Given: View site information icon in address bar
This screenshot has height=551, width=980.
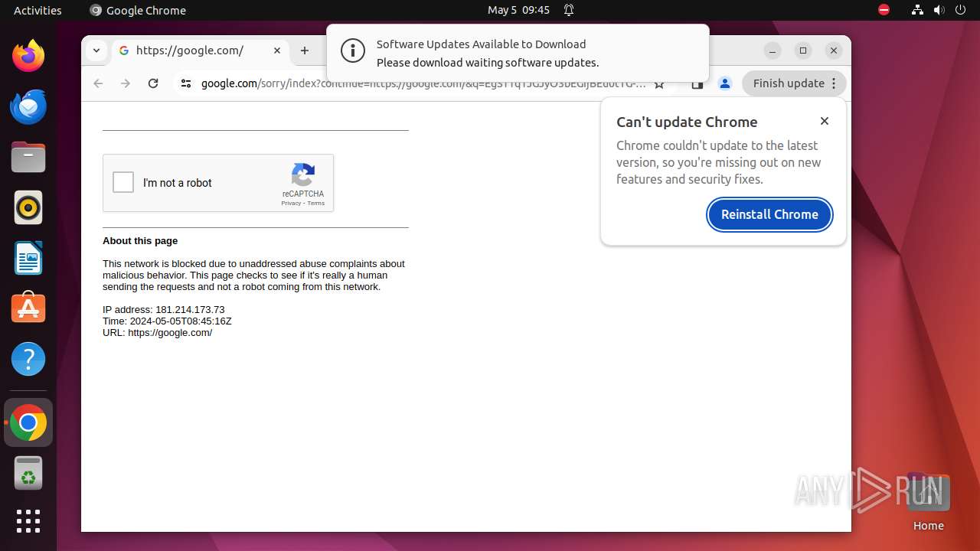Looking at the screenshot, I should click(186, 83).
